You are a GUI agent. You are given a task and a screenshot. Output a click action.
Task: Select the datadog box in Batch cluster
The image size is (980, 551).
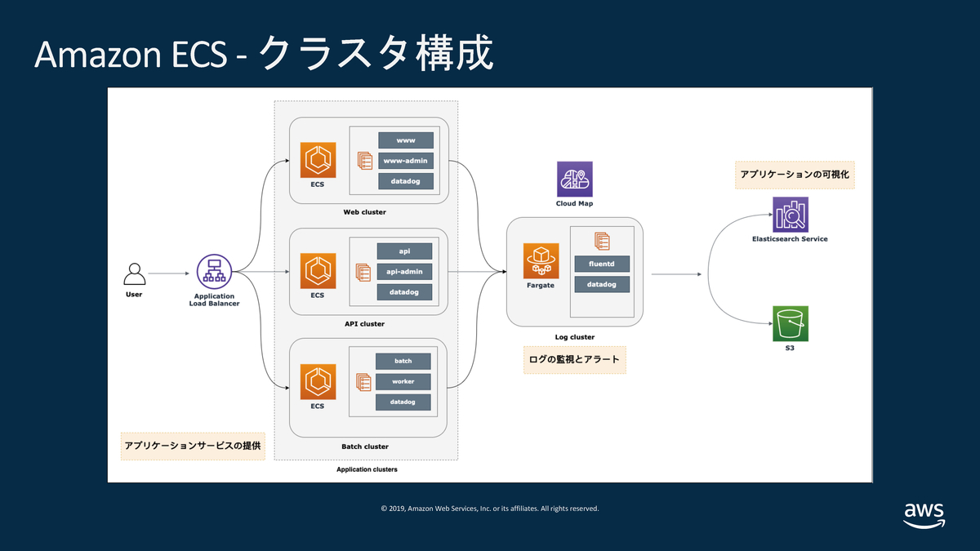click(403, 402)
